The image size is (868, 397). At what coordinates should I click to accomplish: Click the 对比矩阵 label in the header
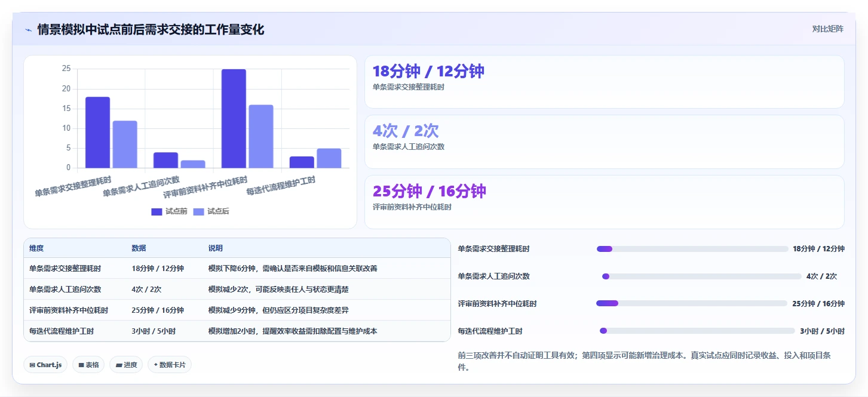point(827,29)
